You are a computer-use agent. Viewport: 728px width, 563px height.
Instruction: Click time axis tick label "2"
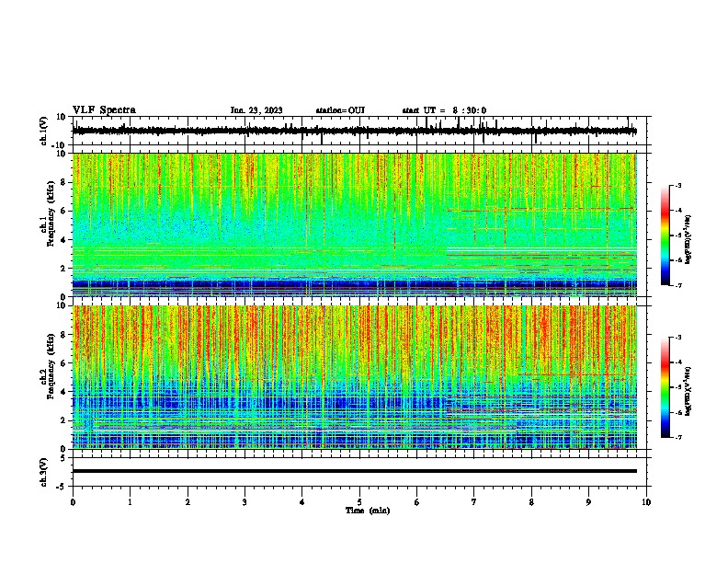click(x=188, y=502)
